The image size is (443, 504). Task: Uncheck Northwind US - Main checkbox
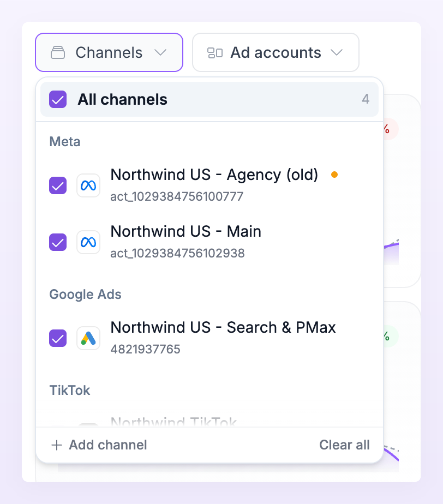click(x=58, y=242)
